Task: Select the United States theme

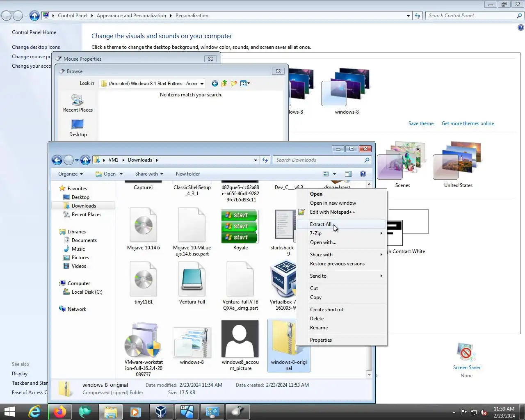Action: click(458, 164)
